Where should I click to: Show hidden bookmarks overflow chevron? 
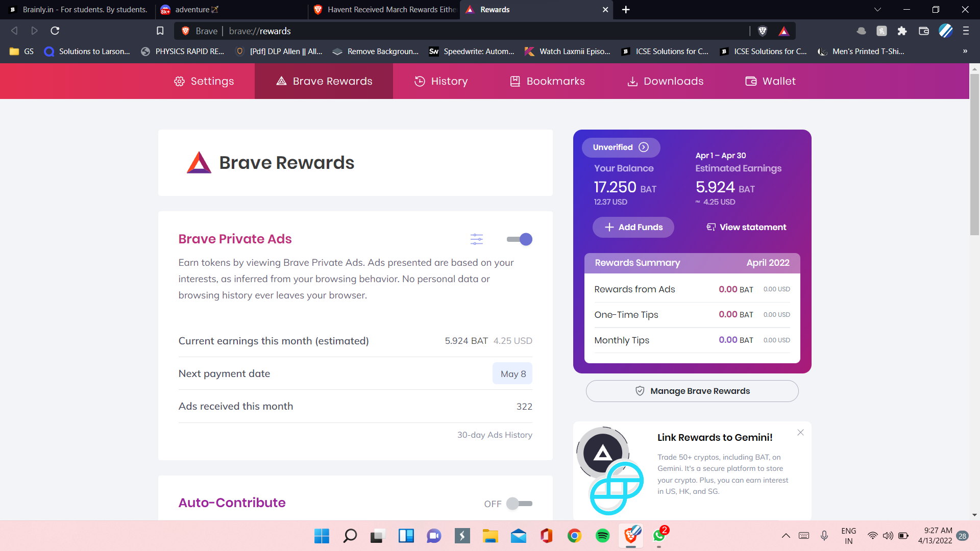(965, 52)
